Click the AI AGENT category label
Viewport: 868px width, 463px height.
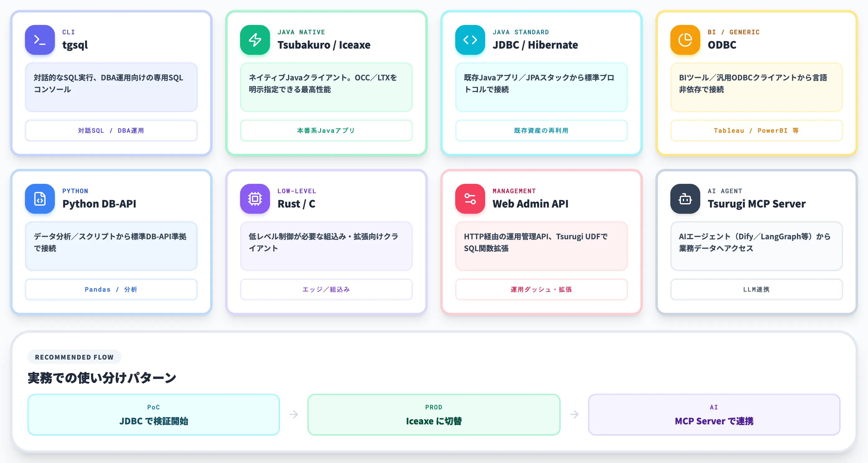(x=725, y=191)
